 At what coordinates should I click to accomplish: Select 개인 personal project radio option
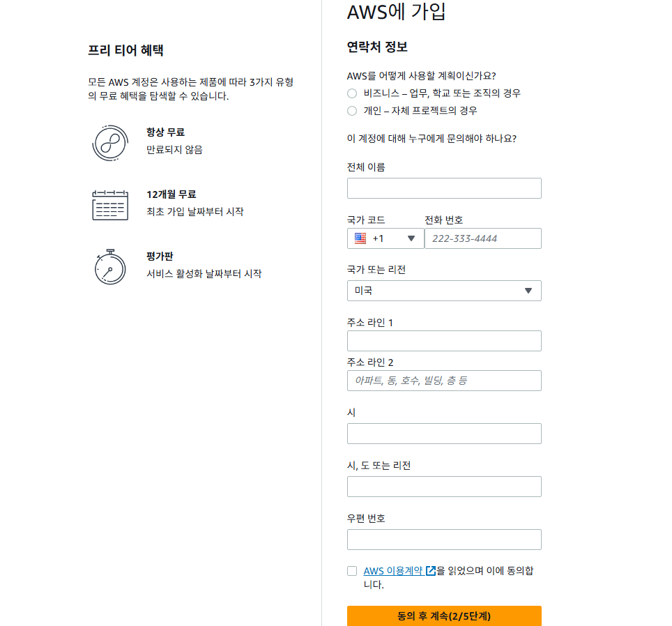tap(352, 111)
